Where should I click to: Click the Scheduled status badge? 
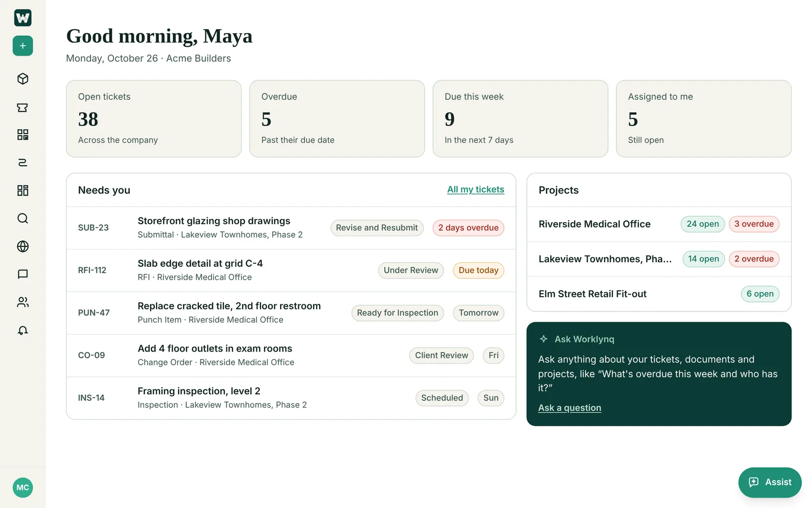(x=442, y=398)
